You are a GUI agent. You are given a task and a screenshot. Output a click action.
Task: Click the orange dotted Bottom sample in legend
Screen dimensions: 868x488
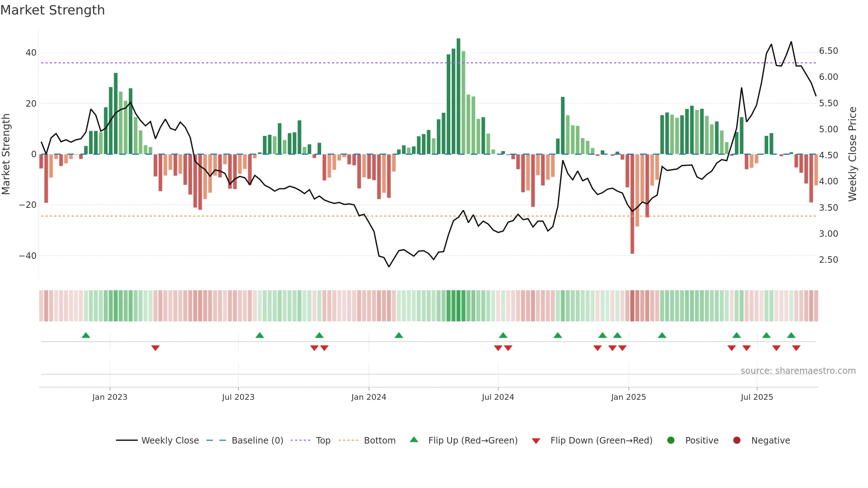click(x=348, y=440)
